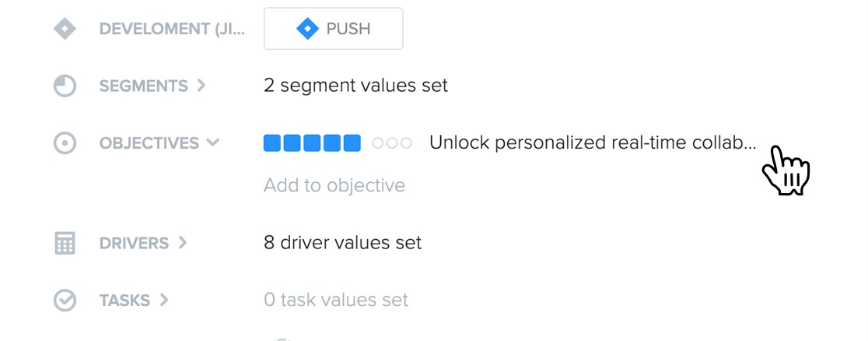This screenshot has height=341, width=868.
Task: Click the fifth blue progress block
Action: pyautogui.click(x=352, y=143)
